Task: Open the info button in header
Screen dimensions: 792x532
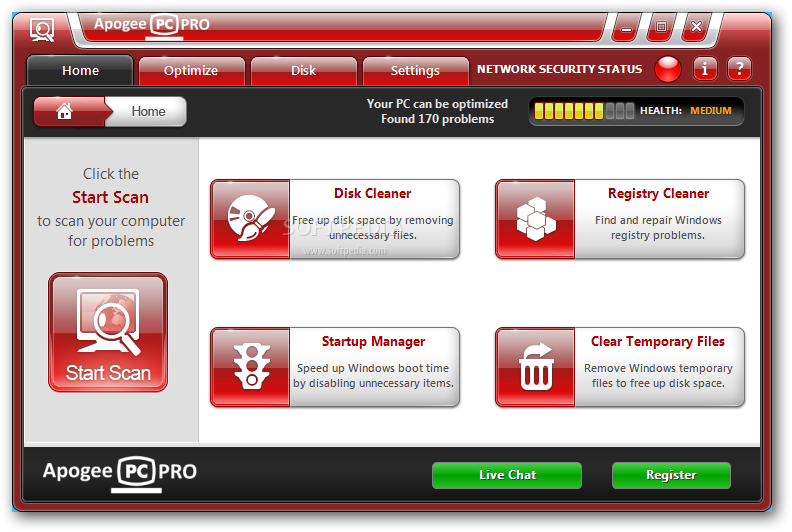Action: click(x=705, y=69)
